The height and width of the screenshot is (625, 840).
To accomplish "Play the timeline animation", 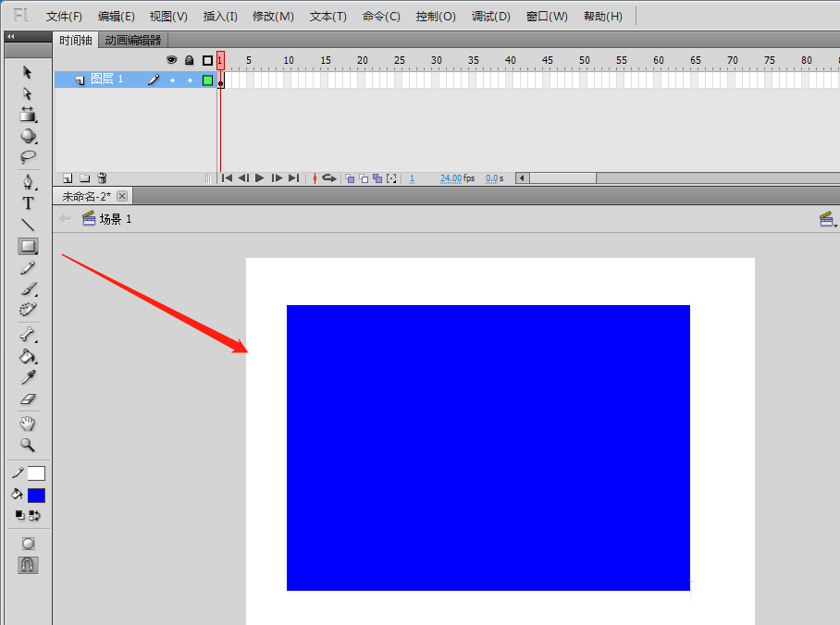I will click(x=260, y=178).
